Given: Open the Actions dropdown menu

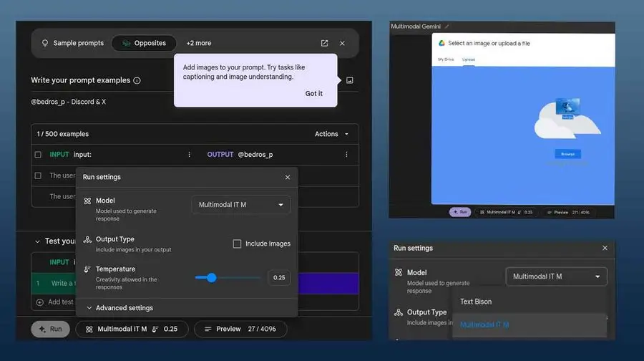Looking at the screenshot, I should click(332, 134).
